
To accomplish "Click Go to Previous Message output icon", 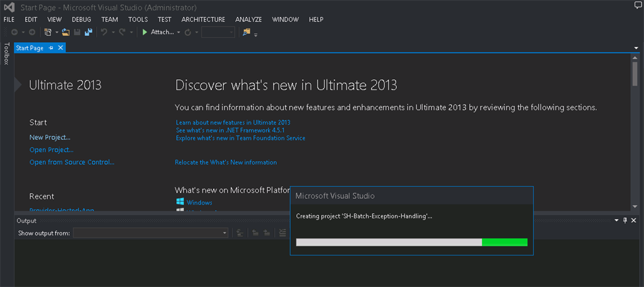I will point(255,233).
